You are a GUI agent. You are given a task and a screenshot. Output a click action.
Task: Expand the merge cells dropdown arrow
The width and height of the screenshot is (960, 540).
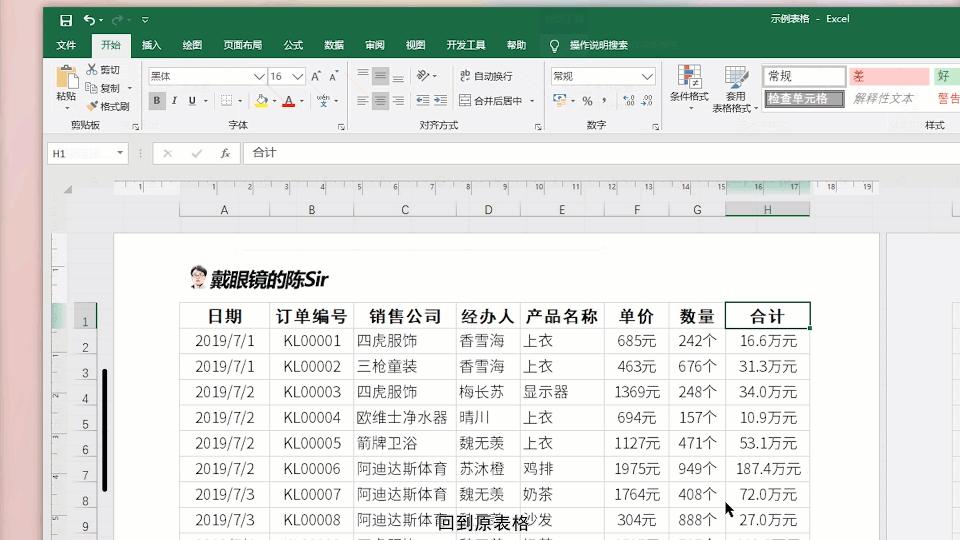pos(532,100)
